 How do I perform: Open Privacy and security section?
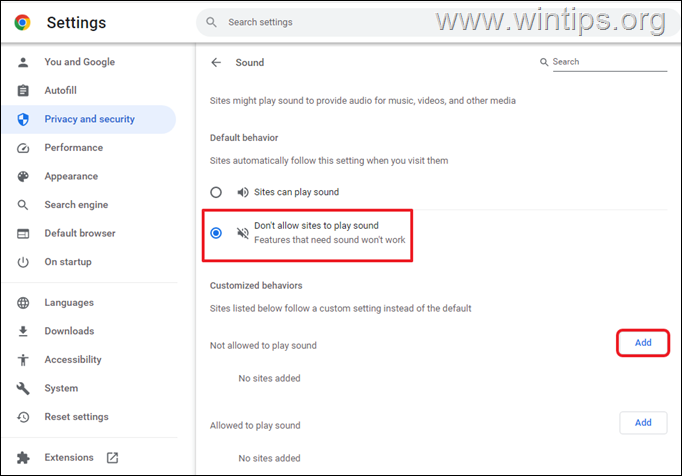[90, 119]
